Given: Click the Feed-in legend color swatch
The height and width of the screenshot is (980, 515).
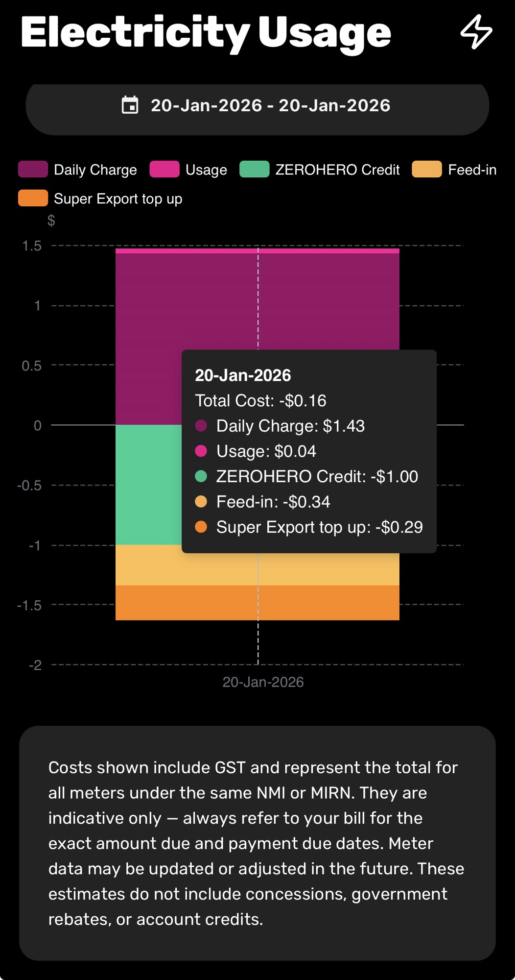Looking at the screenshot, I should point(427,170).
